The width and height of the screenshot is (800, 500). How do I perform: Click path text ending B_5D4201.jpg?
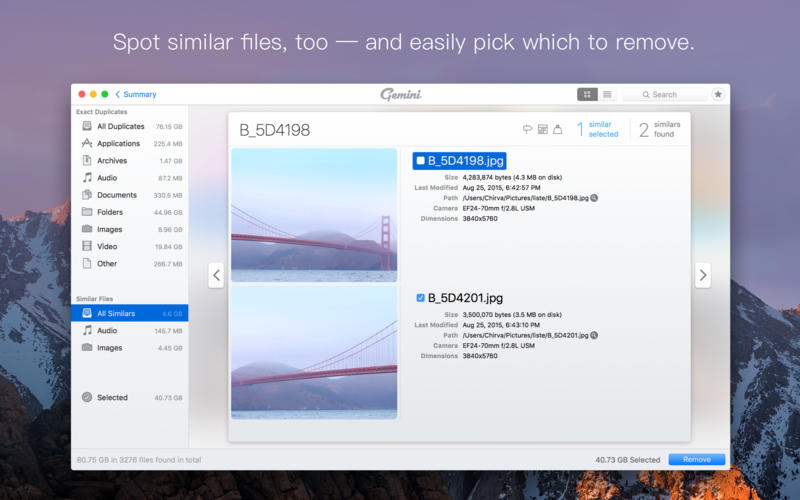click(x=526, y=335)
